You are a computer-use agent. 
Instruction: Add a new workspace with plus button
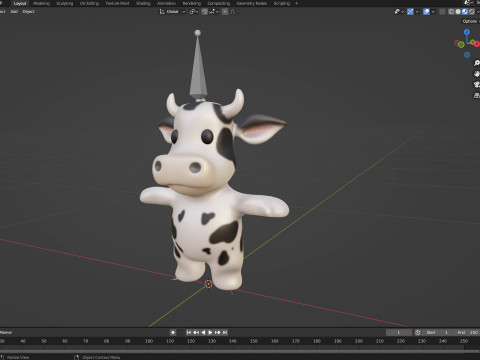[296, 3]
